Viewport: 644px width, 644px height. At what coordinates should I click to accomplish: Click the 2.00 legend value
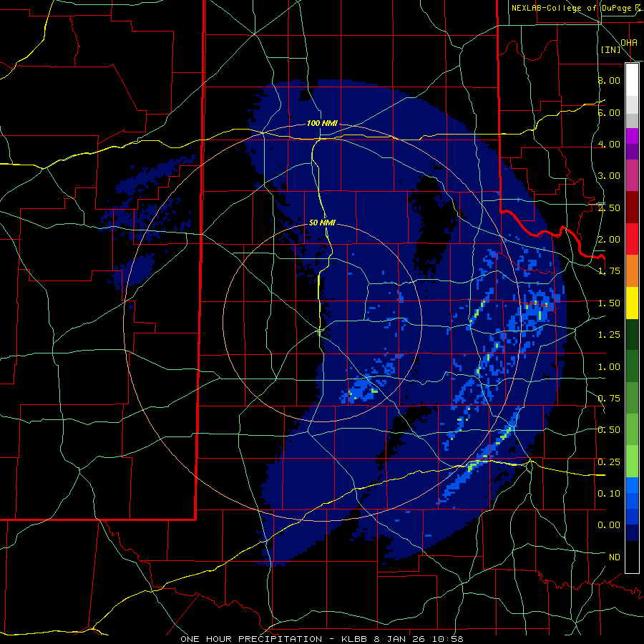[x=609, y=240]
